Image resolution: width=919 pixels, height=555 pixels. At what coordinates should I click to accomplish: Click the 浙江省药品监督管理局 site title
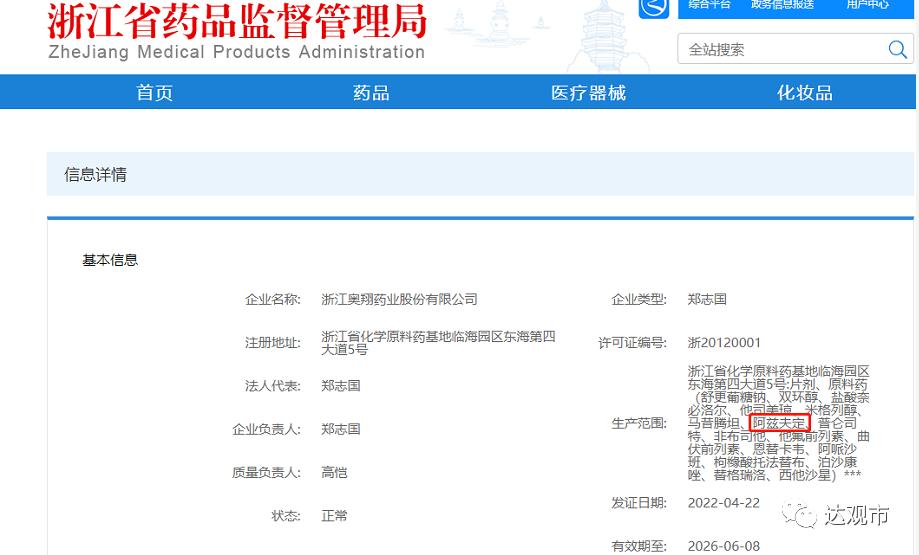[237, 22]
